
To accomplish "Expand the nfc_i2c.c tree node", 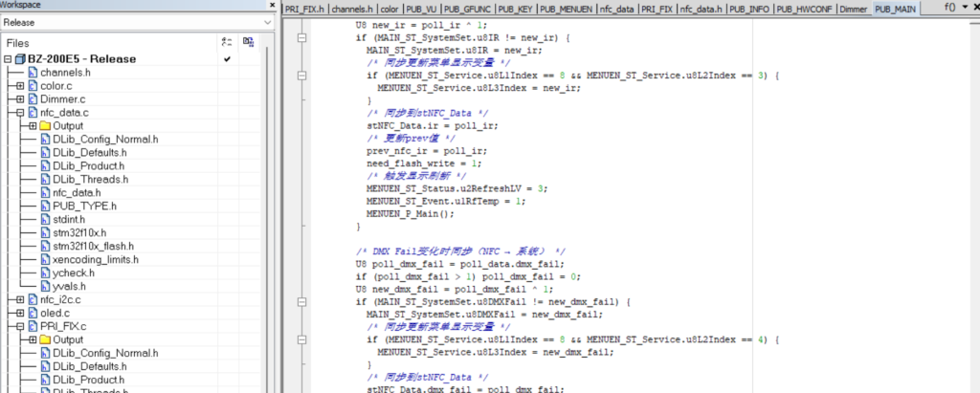I will click(x=20, y=300).
